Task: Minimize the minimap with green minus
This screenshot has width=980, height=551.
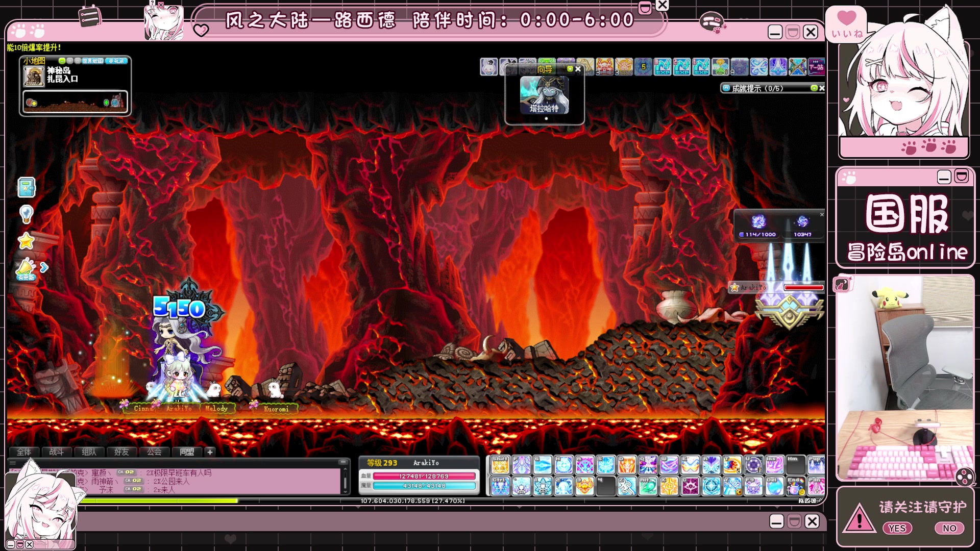Action: click(62, 61)
